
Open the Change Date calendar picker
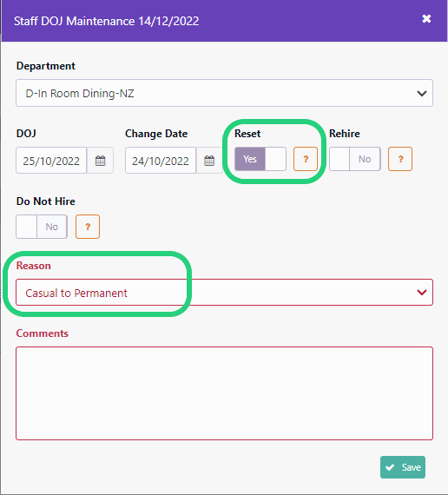point(209,161)
